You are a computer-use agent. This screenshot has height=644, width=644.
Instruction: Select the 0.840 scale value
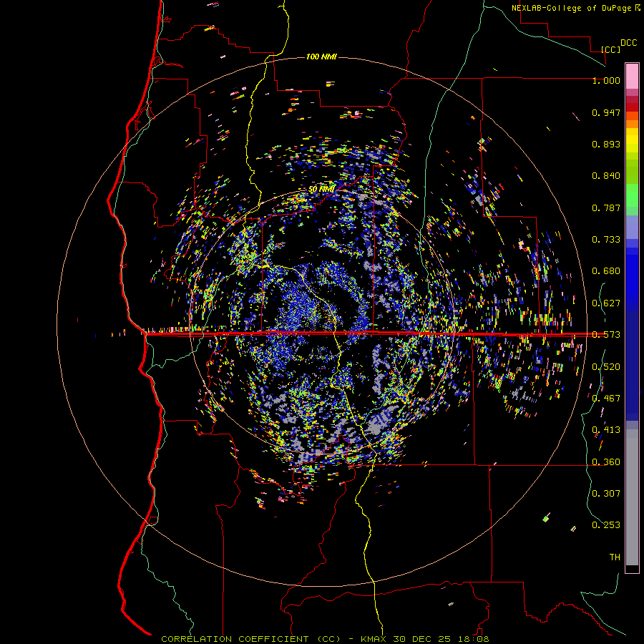(606, 176)
